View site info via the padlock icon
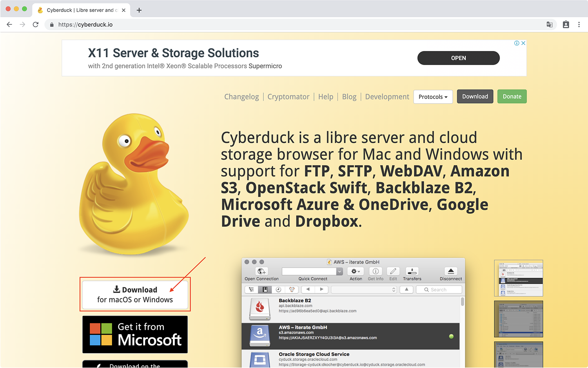Image resolution: width=588 pixels, height=368 pixels. click(52, 25)
